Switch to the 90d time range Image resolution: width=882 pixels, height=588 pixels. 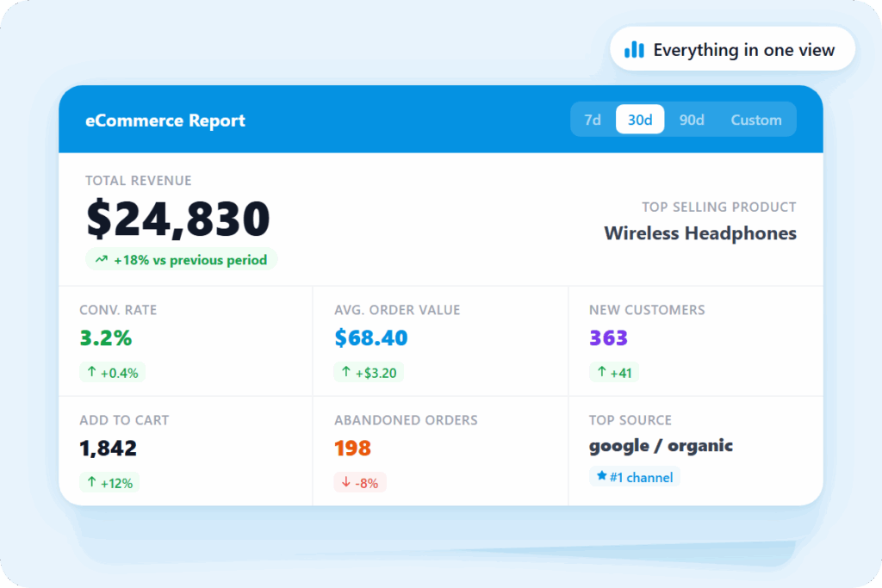pyautogui.click(x=692, y=120)
